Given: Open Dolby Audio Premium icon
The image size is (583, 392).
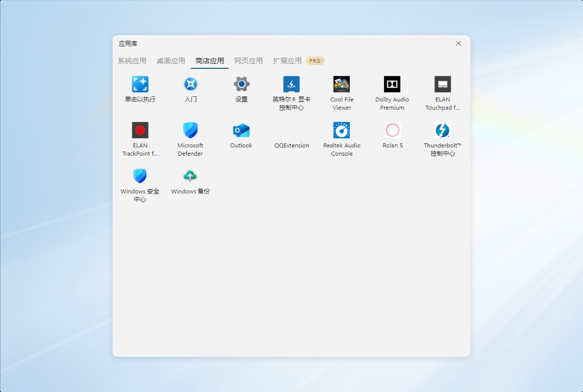Looking at the screenshot, I should tap(392, 85).
